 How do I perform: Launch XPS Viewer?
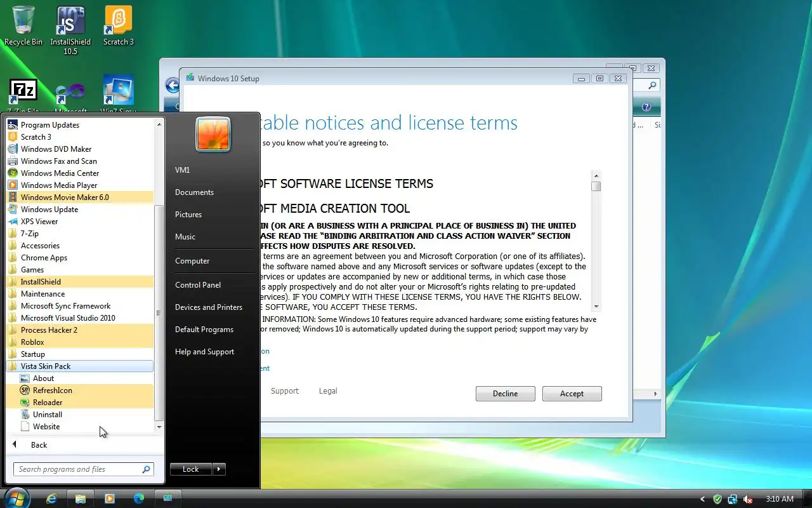(x=80, y=222)
